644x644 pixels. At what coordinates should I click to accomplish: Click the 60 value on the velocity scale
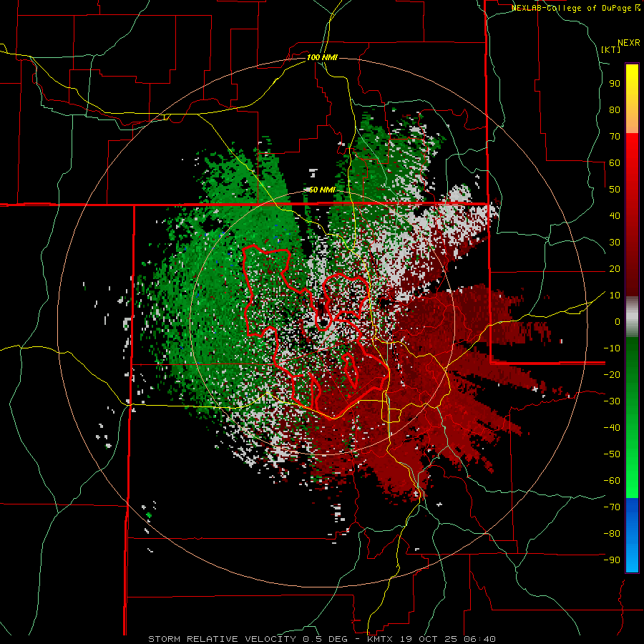coord(615,163)
